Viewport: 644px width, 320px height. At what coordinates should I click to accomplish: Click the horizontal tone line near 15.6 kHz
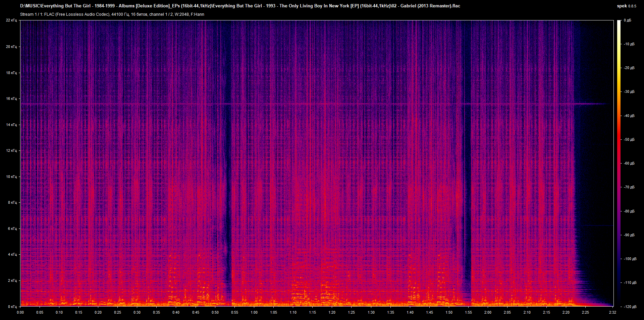[x=315, y=104]
